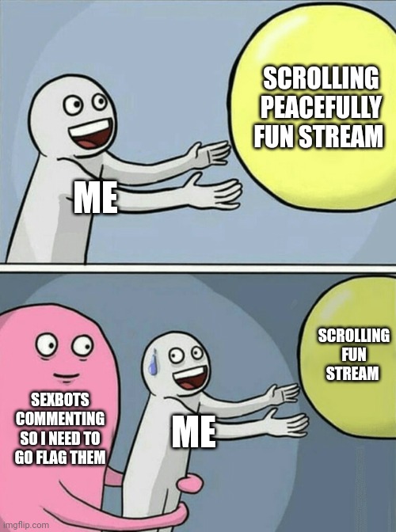Click the blue sweat drop on character's head

point(154,363)
